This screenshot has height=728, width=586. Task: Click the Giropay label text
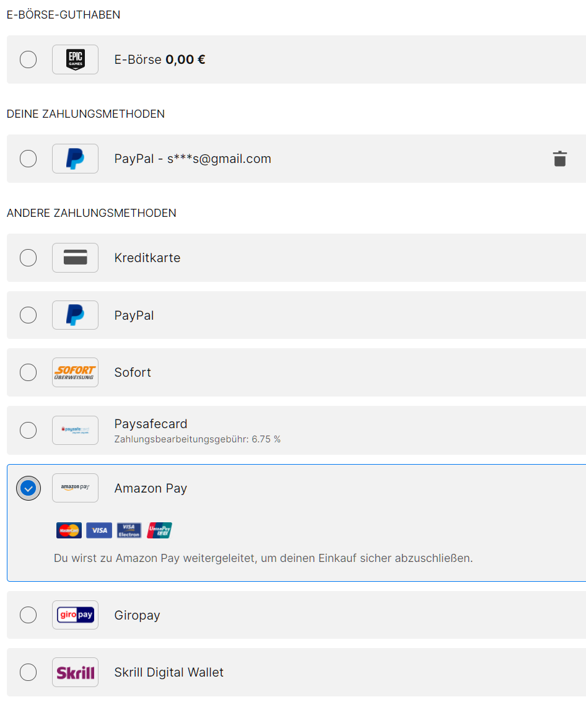click(138, 615)
